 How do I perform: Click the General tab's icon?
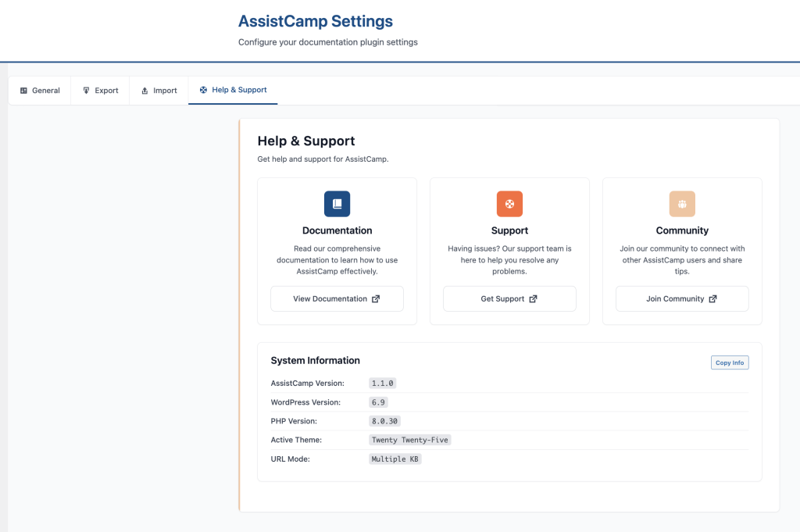click(23, 91)
